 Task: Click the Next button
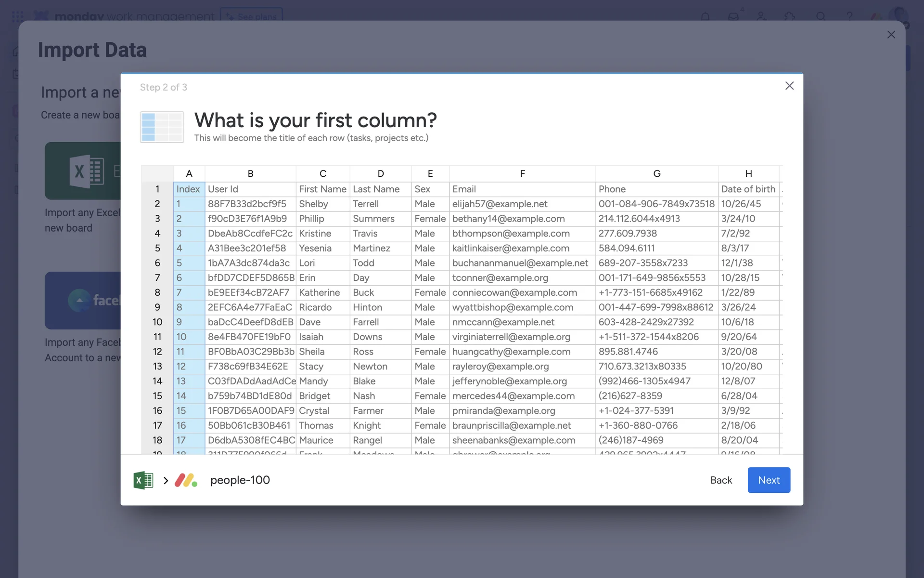(769, 480)
